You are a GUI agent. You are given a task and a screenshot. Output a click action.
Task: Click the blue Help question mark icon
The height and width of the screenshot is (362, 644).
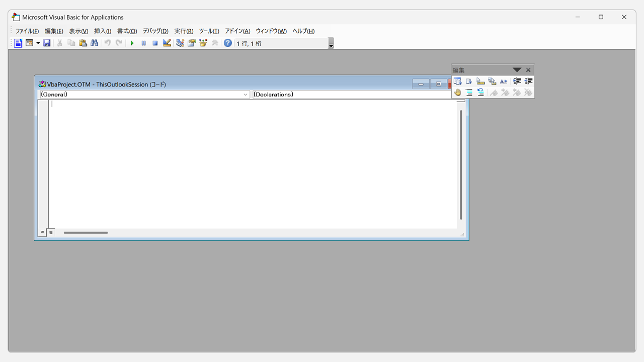coord(228,43)
